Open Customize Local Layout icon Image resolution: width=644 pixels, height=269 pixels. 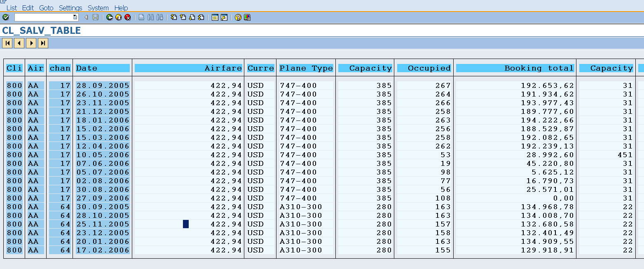tap(247, 17)
